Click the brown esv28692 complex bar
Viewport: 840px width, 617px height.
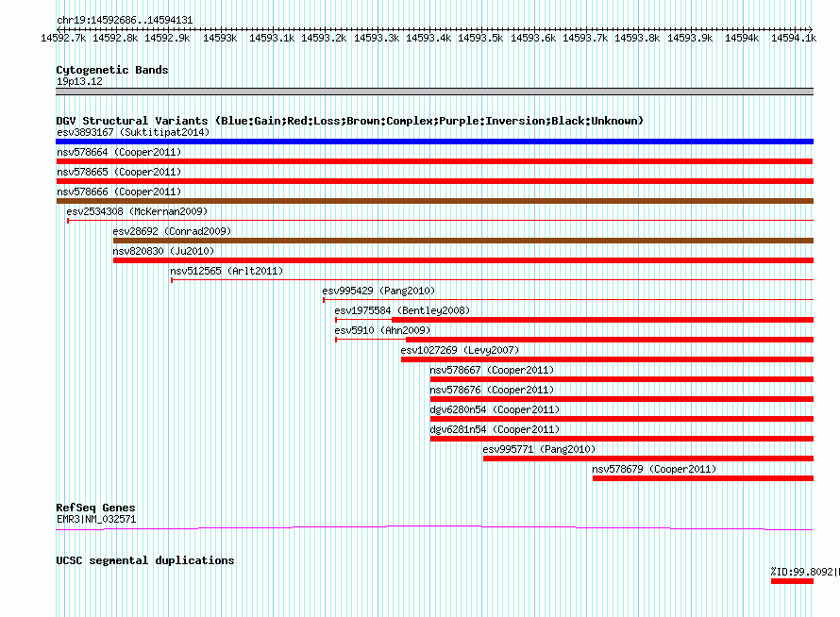click(463, 241)
